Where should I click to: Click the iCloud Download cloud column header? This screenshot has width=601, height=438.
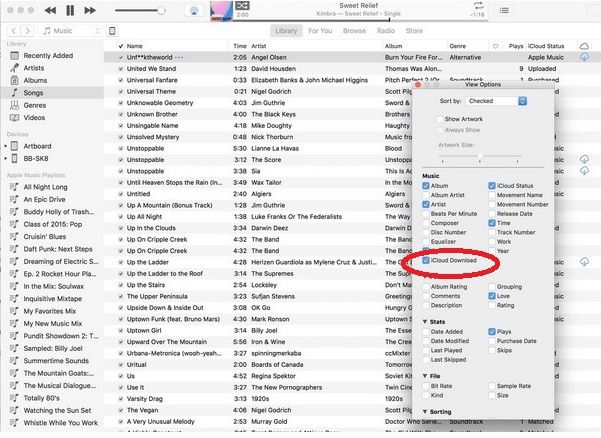tap(584, 46)
